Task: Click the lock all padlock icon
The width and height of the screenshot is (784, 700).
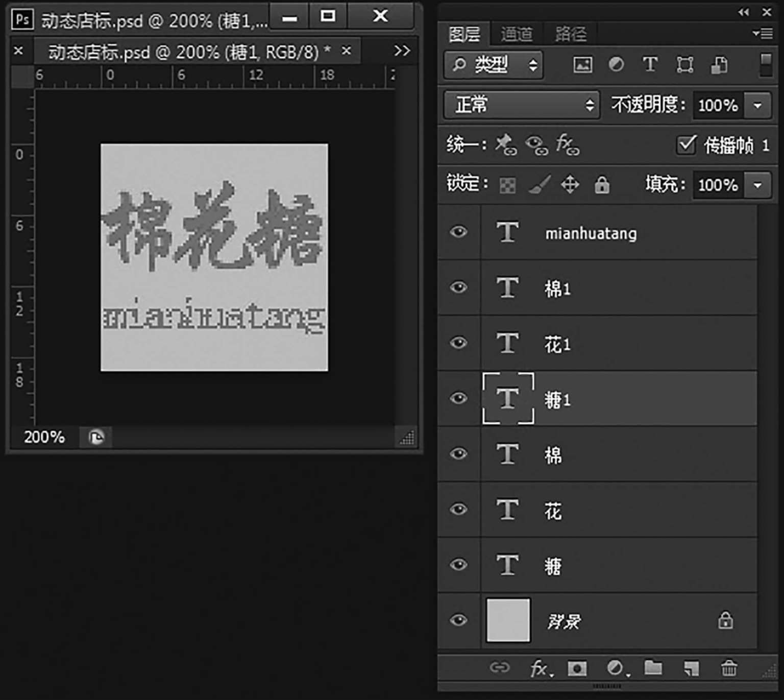Action: pyautogui.click(x=602, y=185)
